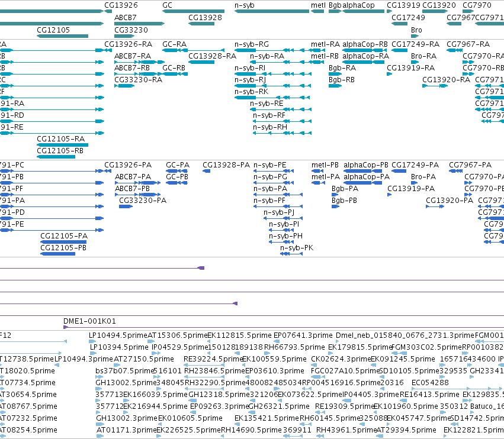504x439 pixels.
Task: Click the metl-PB protein label
Action: 325,164
